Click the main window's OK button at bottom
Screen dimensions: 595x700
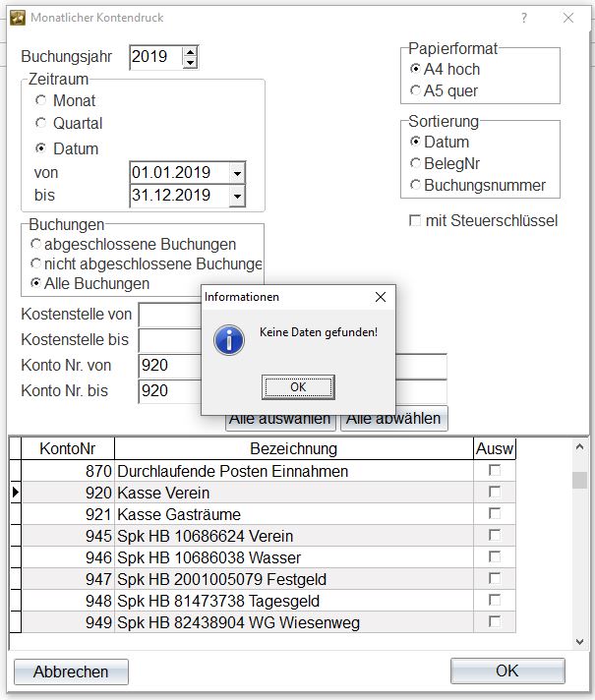(507, 671)
